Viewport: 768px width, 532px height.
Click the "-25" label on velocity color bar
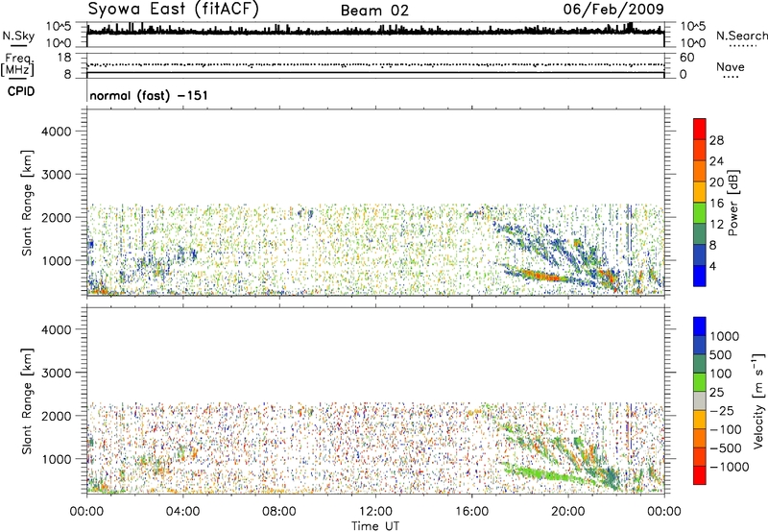(721, 410)
